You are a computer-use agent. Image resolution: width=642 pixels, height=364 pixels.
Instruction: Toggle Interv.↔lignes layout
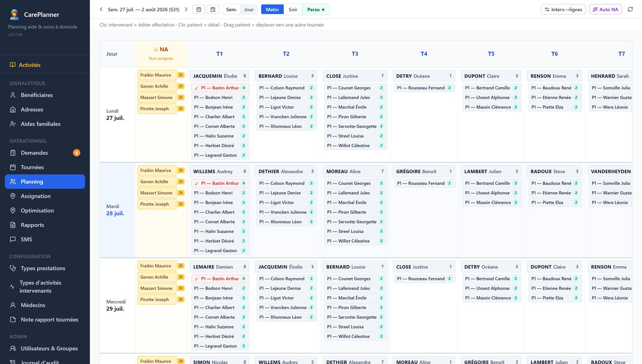click(563, 10)
